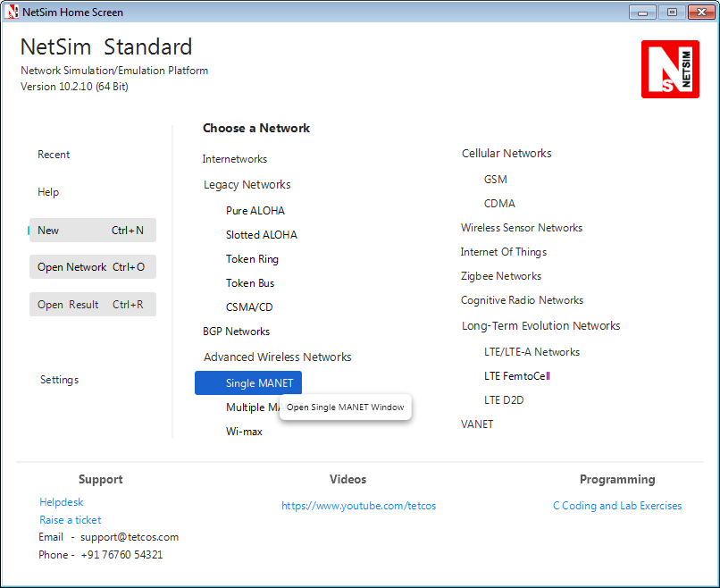Viewport: 720px width, 588px height.
Task: Choose CDMA network
Action: click(499, 203)
